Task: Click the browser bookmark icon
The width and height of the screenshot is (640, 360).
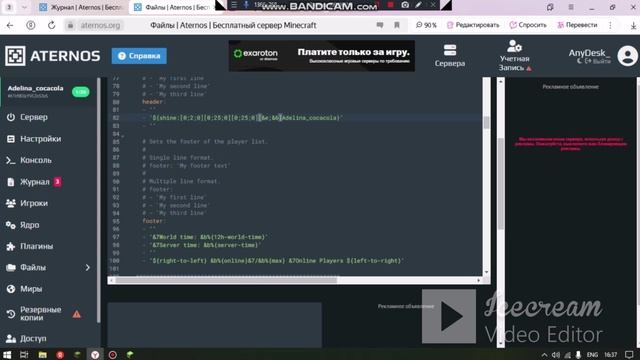Action: click(x=396, y=25)
